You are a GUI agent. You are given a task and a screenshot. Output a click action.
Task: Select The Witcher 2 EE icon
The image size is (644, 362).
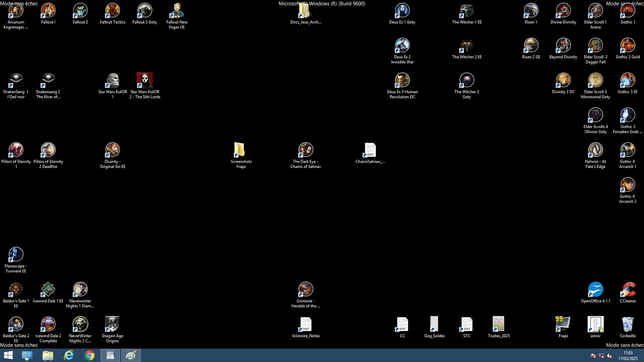(467, 45)
